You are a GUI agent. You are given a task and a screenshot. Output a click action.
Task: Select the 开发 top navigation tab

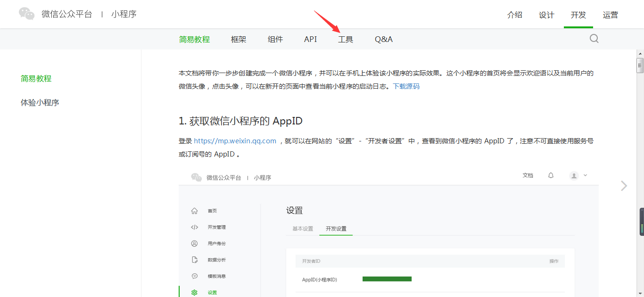578,15
